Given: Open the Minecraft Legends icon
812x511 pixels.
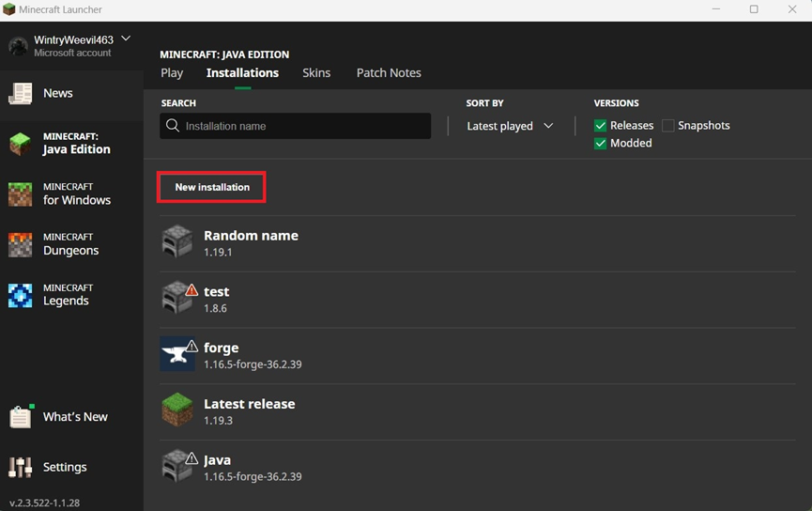Looking at the screenshot, I should (x=21, y=295).
